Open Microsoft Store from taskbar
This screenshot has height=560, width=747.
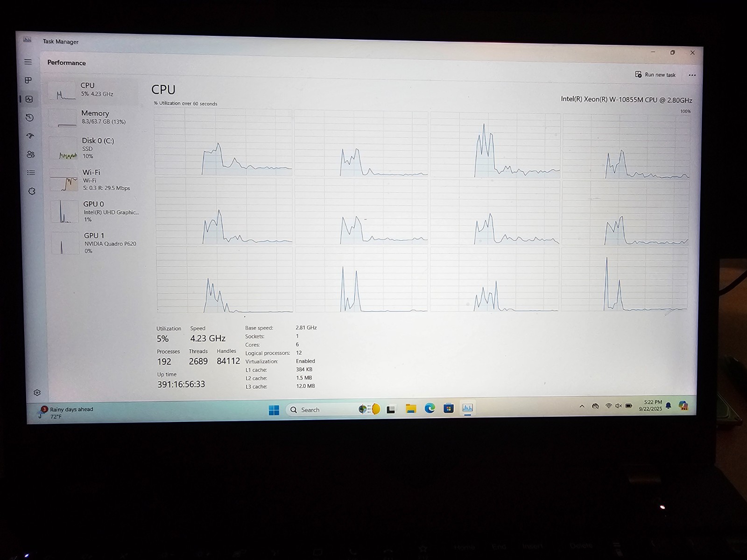pyautogui.click(x=449, y=408)
